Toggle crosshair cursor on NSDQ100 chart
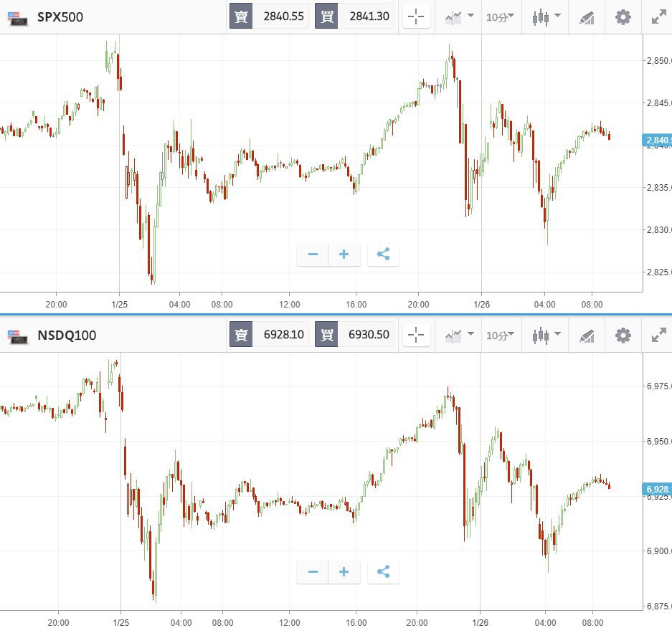Screen dimensions: 672x628 [x=417, y=335]
